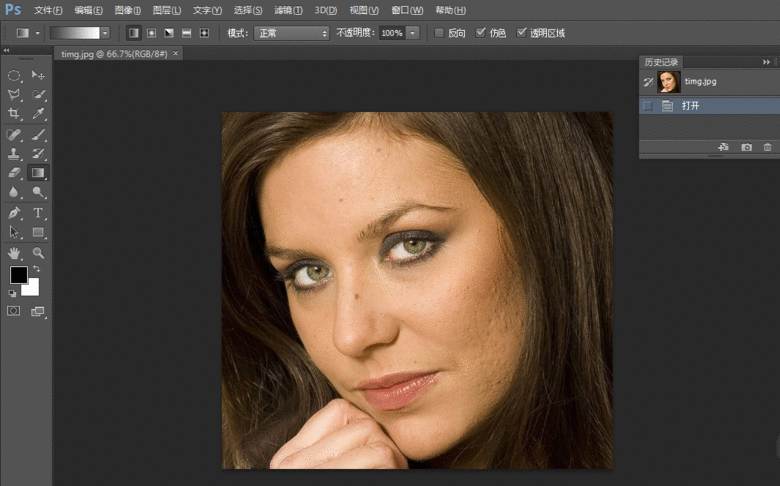Viewport: 780px width, 486px height.
Task: Uncheck the 透明区域 (Transparency) checkbox
Action: click(521, 33)
